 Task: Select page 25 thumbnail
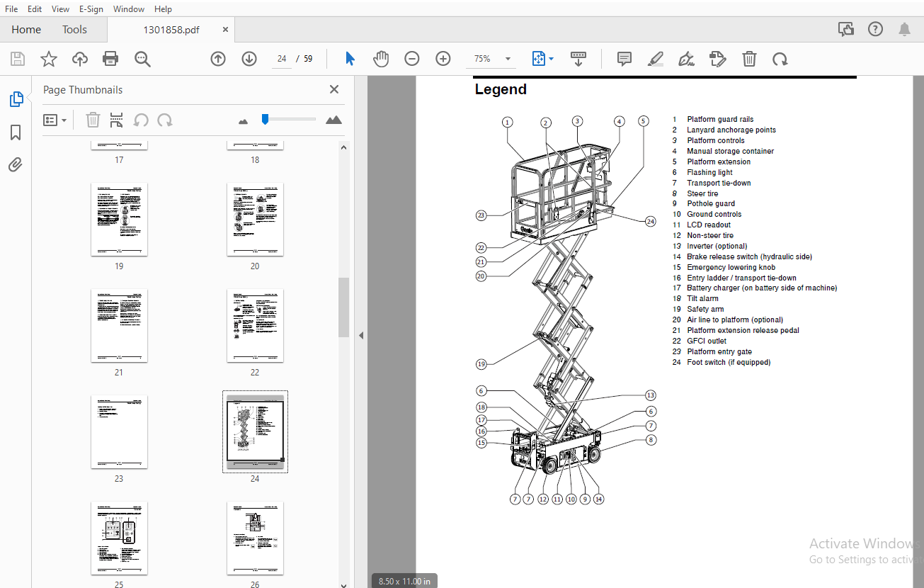pos(119,538)
